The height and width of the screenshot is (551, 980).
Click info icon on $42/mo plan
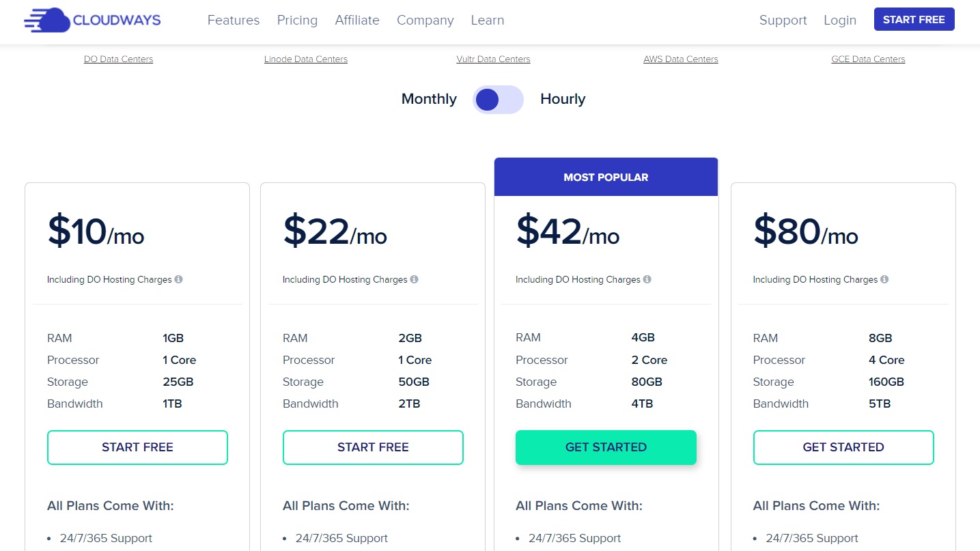pyautogui.click(x=647, y=279)
